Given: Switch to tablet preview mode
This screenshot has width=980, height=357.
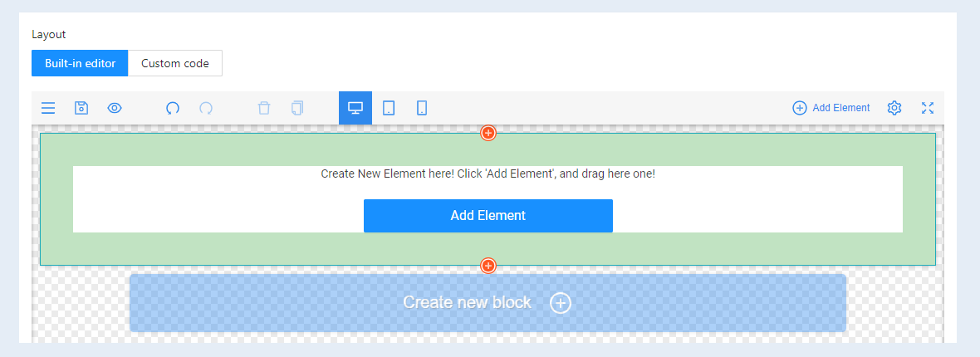Looking at the screenshot, I should 388,108.
